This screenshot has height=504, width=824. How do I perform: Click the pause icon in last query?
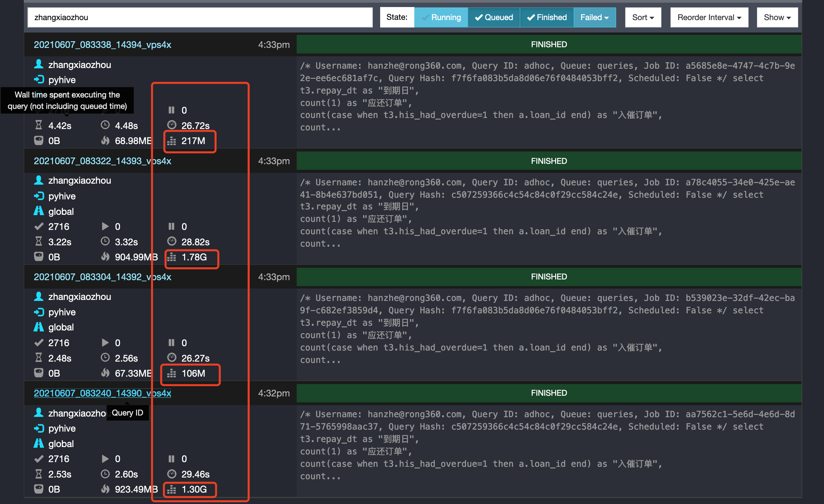pos(171,458)
